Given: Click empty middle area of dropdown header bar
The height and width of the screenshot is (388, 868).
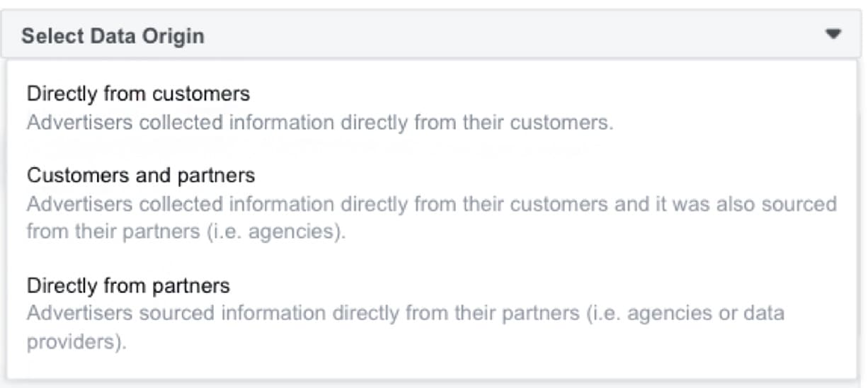Looking at the screenshot, I should point(496,35).
